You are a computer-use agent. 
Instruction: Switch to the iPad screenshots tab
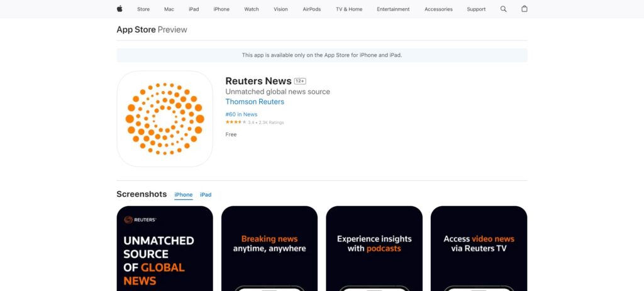[x=206, y=195]
